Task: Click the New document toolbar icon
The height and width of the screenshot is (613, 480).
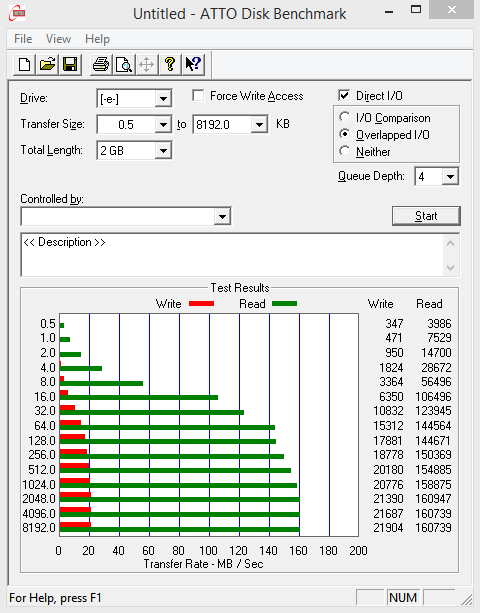Action: click(x=24, y=64)
